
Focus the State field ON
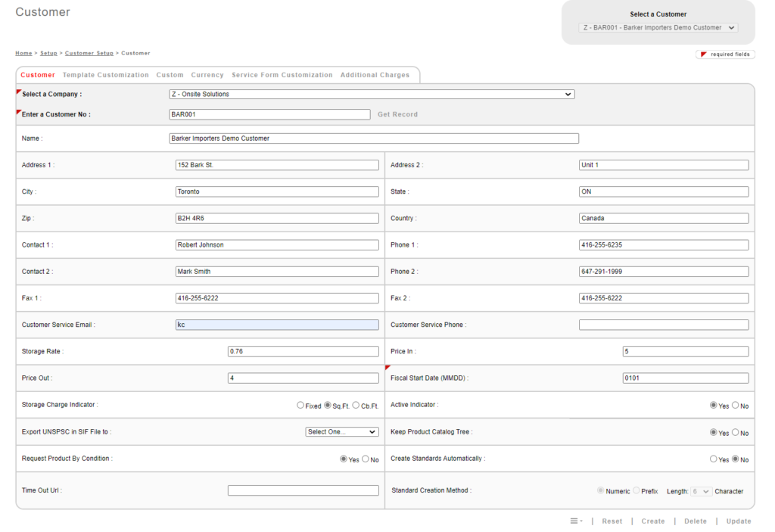click(664, 191)
